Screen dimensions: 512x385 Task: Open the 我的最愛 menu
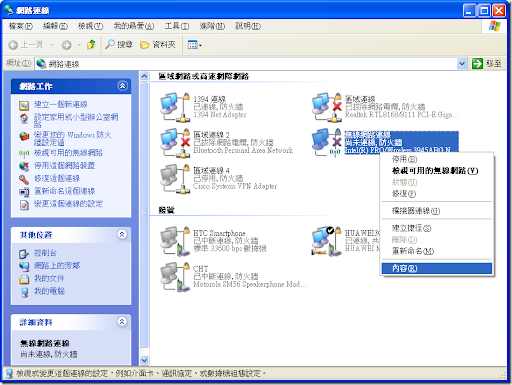click(134, 26)
